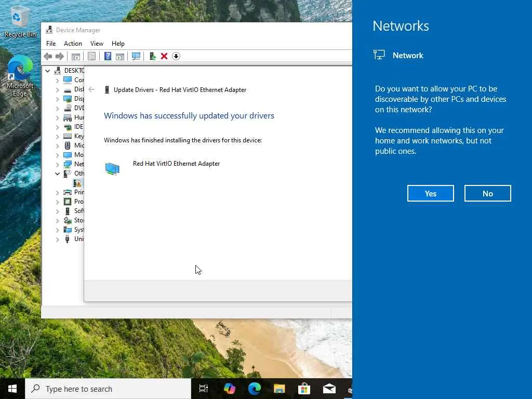Click Scan for hardware changes monitor icon
The image size is (532, 399).
pyautogui.click(x=136, y=56)
